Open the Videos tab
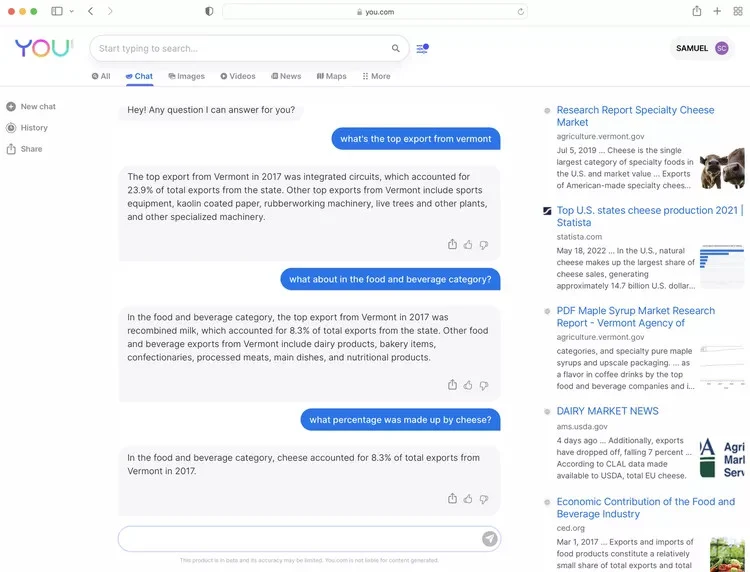This screenshot has height=572, width=750. tap(238, 76)
